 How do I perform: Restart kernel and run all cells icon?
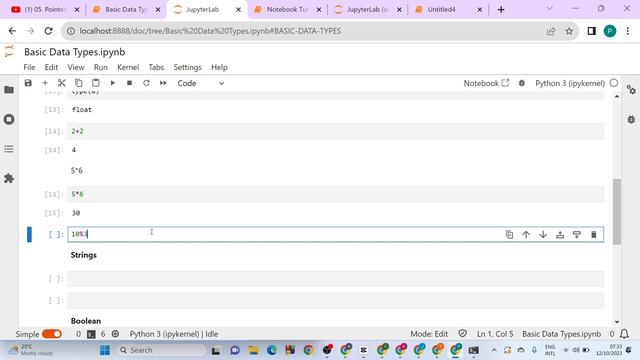(163, 83)
